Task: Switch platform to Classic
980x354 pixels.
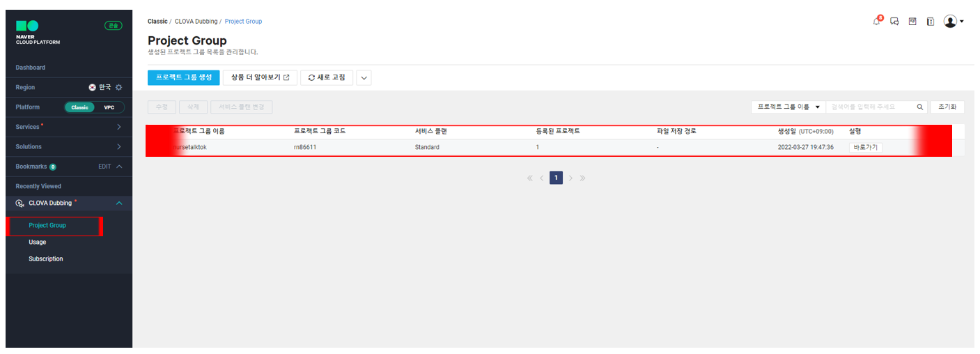Action: (79, 107)
